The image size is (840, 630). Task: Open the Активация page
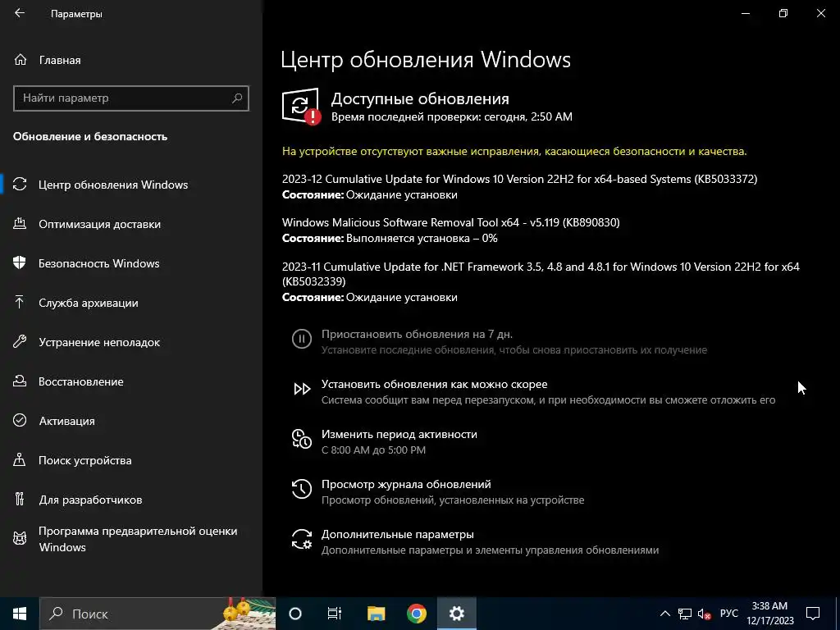(x=66, y=421)
